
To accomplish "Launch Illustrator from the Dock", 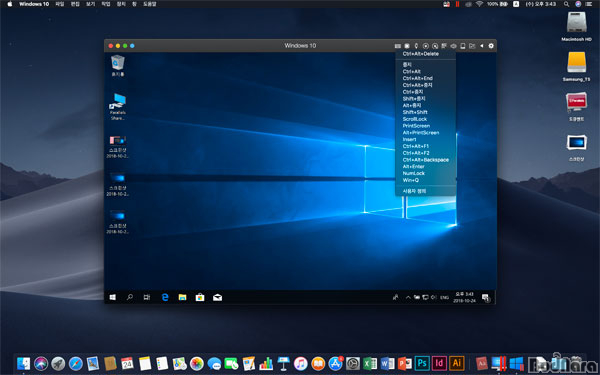I will point(457,363).
